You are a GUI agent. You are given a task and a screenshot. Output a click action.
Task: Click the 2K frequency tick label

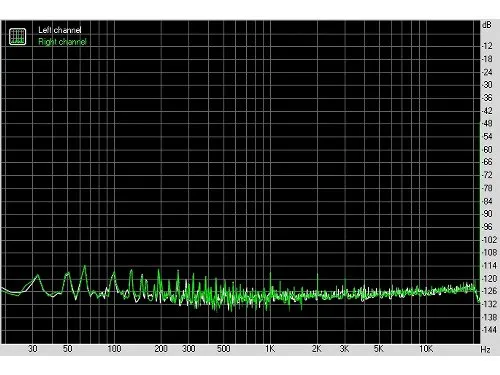point(317,349)
